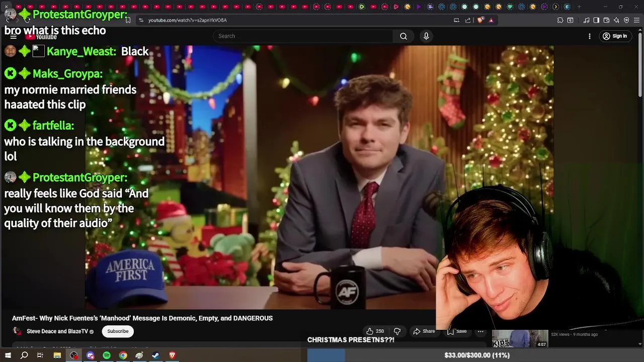
Task: Start voice search with microphone icon
Action: [x=426, y=36]
